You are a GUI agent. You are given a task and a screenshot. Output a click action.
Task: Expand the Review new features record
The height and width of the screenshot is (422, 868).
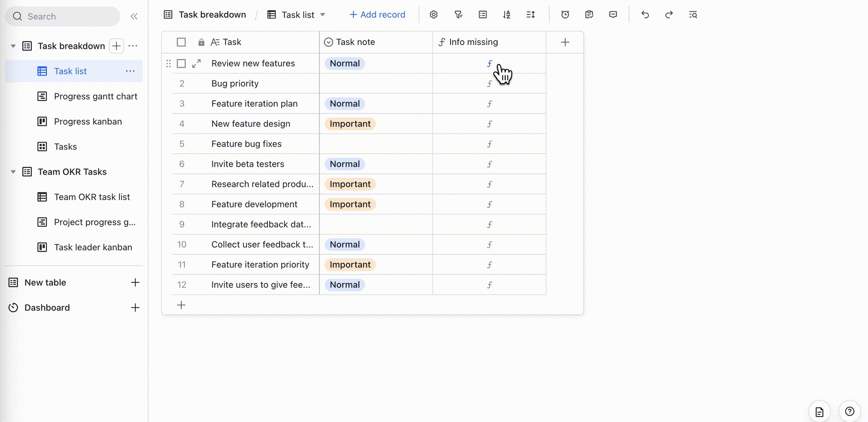pyautogui.click(x=196, y=64)
